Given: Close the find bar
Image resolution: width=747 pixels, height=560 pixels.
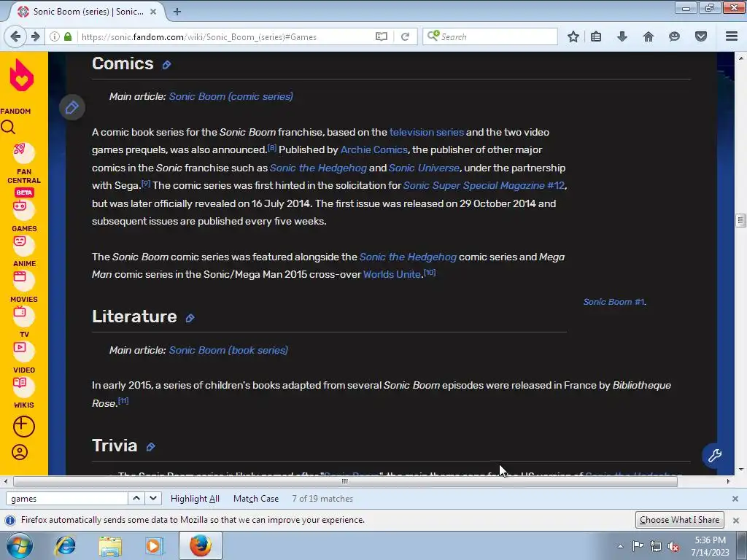Looking at the screenshot, I should tap(735, 499).
